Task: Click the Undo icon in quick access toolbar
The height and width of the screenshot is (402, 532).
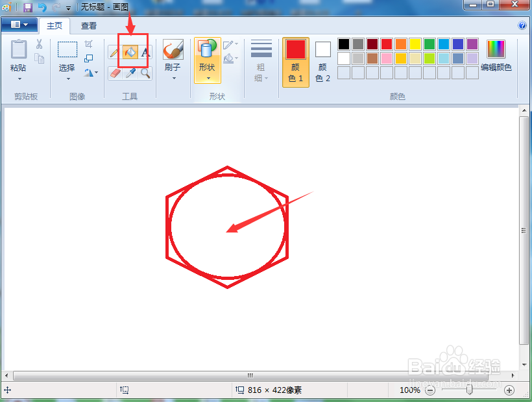Action: click(42, 7)
